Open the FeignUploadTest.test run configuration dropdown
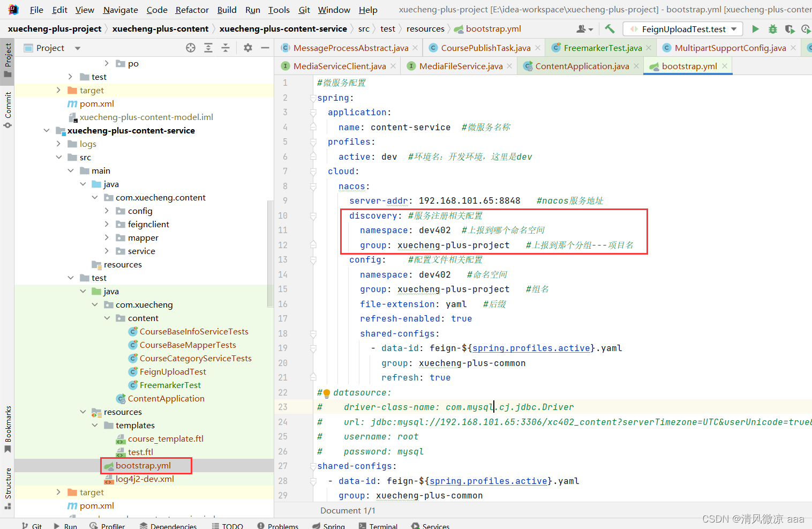Image resolution: width=812 pixels, height=529 pixels. (683, 29)
